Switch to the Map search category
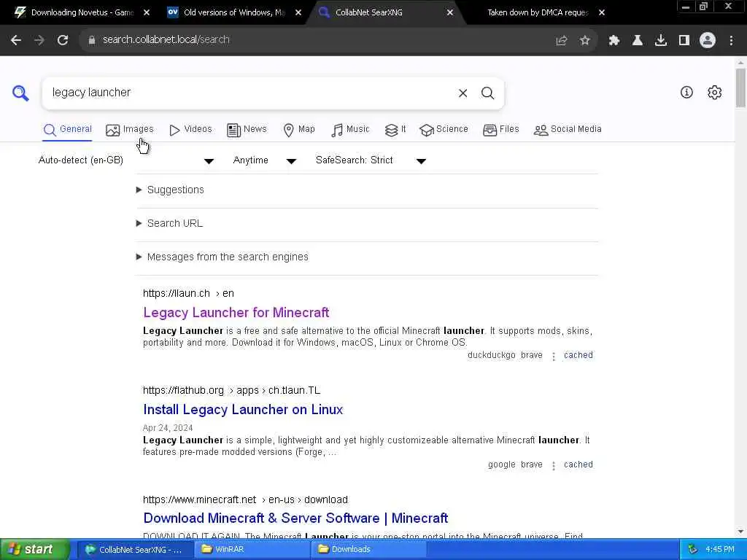The width and height of the screenshot is (747, 560). click(x=299, y=130)
